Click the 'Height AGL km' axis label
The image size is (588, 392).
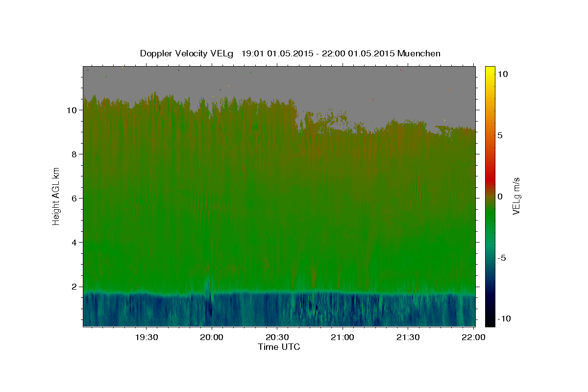(56, 196)
